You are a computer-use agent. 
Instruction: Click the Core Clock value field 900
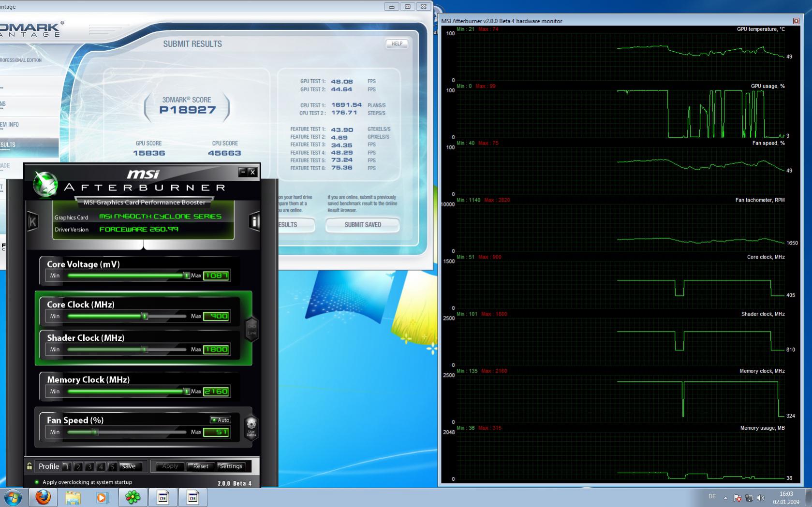(x=216, y=316)
